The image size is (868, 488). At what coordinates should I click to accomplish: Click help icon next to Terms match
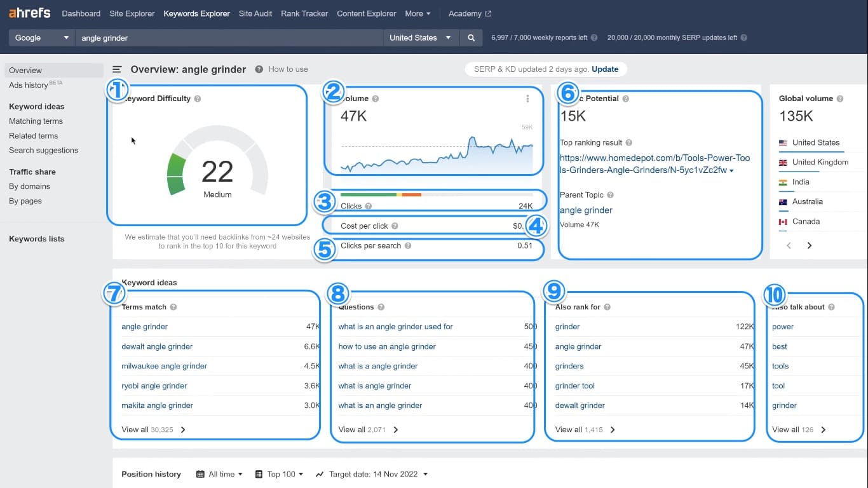point(173,307)
